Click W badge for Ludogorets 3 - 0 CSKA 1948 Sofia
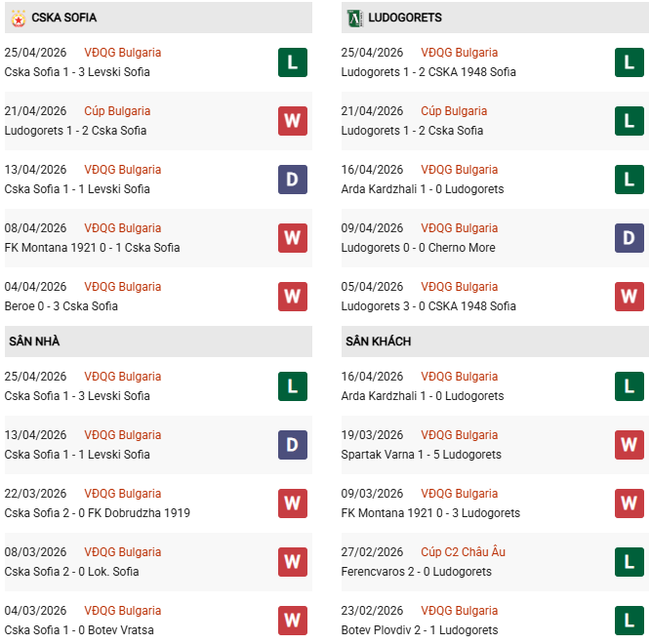This screenshot has height=644, width=650. click(630, 297)
